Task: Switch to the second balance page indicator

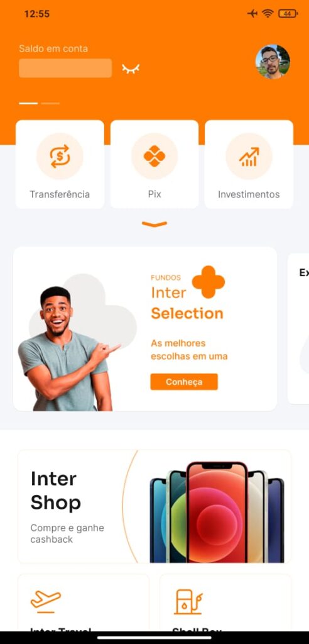Action: pos(50,104)
